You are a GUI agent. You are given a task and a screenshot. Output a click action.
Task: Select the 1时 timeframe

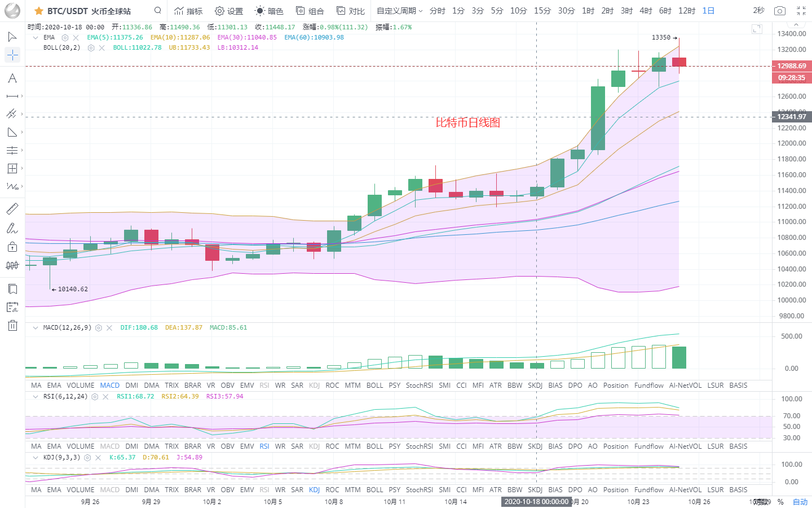[588, 11]
